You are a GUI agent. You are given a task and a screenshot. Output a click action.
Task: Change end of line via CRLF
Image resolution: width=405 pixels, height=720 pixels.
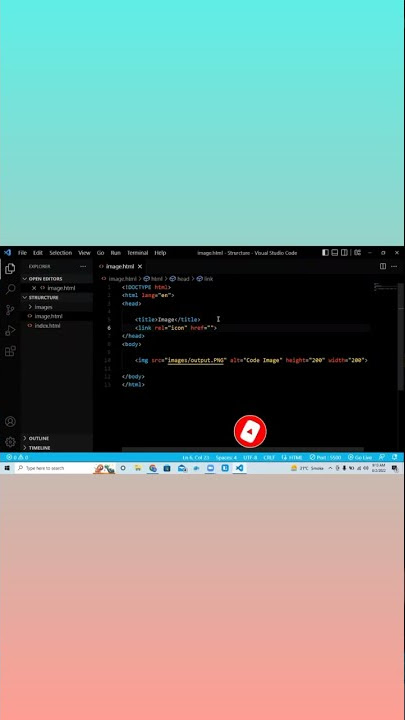pyautogui.click(x=269, y=458)
